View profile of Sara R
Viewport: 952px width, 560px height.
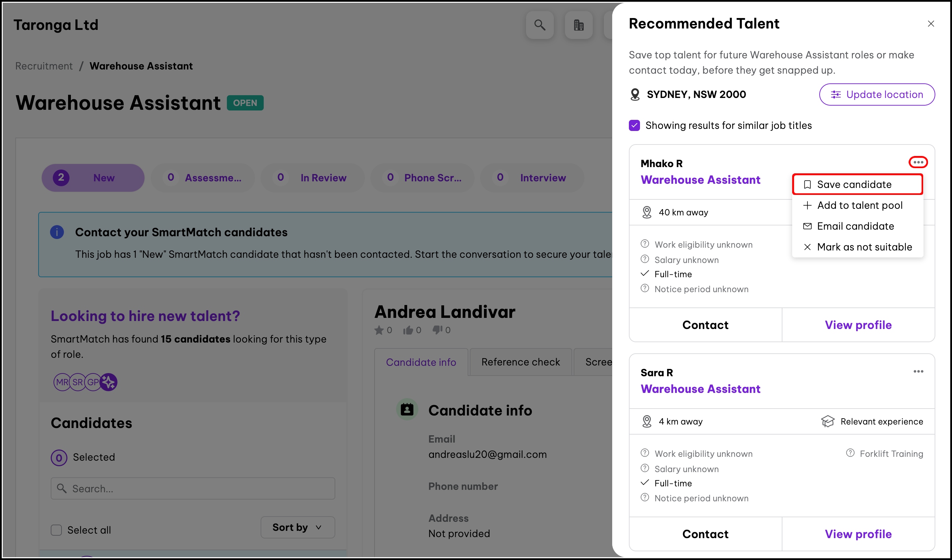[x=858, y=534]
